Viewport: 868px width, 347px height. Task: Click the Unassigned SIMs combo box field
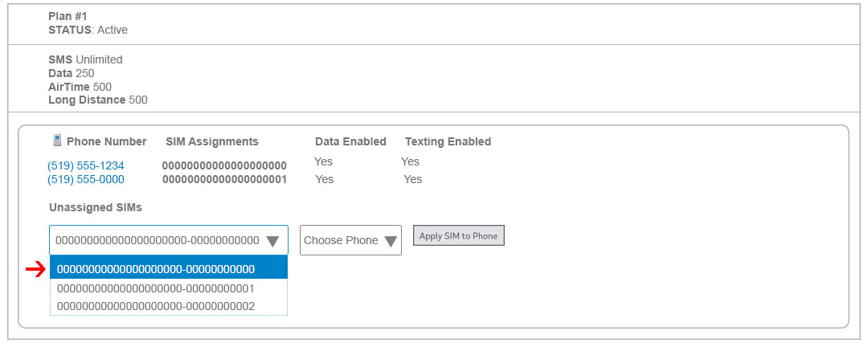point(169,240)
